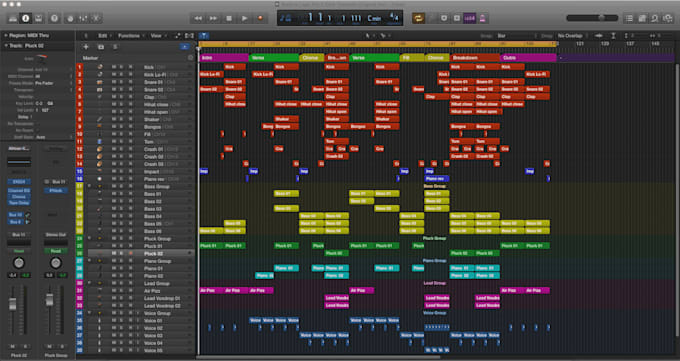Viewport: 680px width, 361px height.
Task: Collapse the Bass Group track stack
Action: click(x=90, y=187)
